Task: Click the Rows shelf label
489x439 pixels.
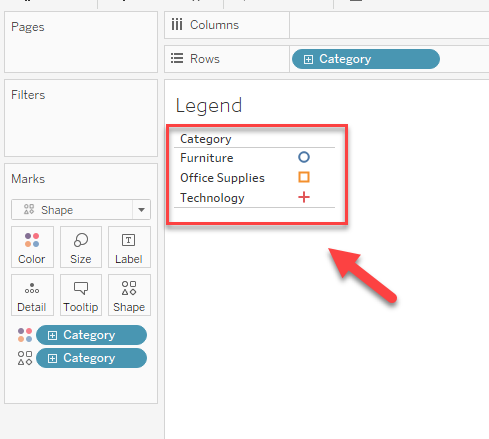Action: [205, 59]
